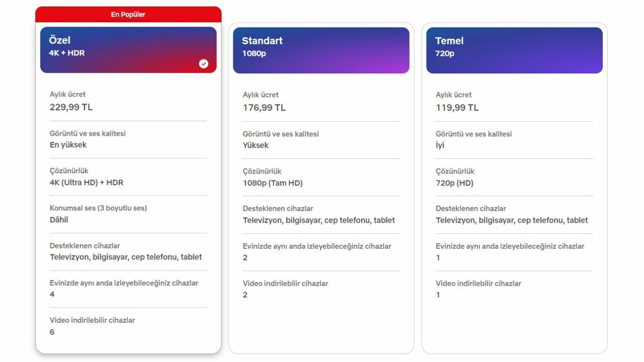The height and width of the screenshot is (362, 644).
Task: Click the 176,99 TL price on Standart
Action: pos(263,108)
